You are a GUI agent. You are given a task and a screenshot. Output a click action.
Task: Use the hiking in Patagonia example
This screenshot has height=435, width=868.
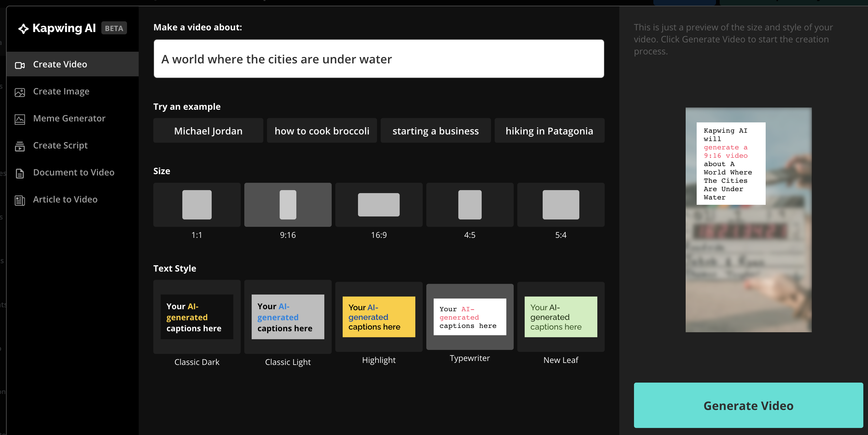[549, 131]
